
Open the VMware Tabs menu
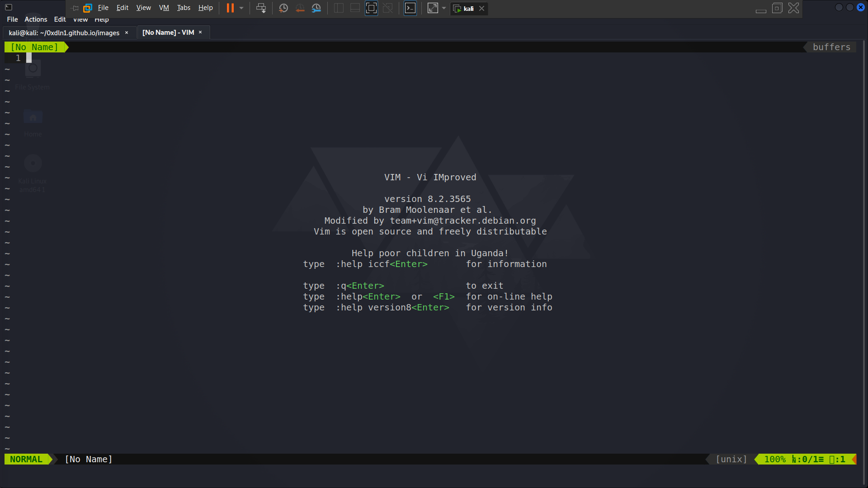[x=184, y=8]
